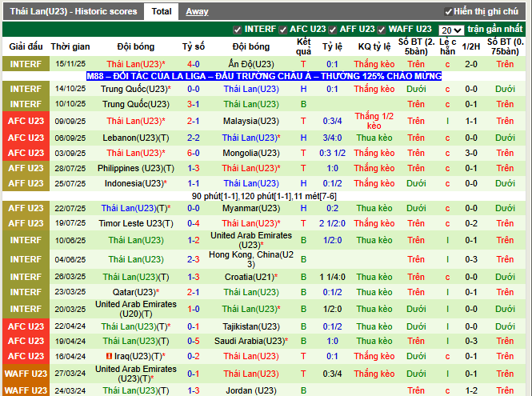Image resolution: width=532 pixels, height=396 pixels.
Task: Click the 0-5 score against Saudi Arabia
Action: (194, 341)
